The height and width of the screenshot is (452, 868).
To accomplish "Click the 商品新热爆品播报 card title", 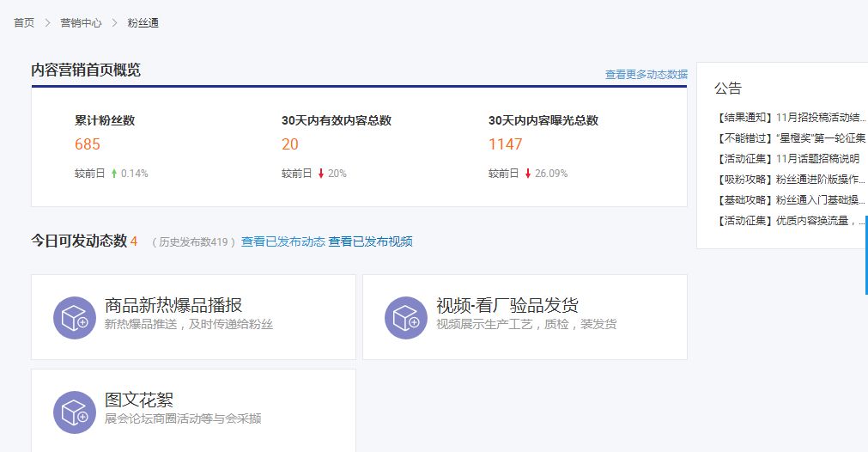I will [x=173, y=306].
